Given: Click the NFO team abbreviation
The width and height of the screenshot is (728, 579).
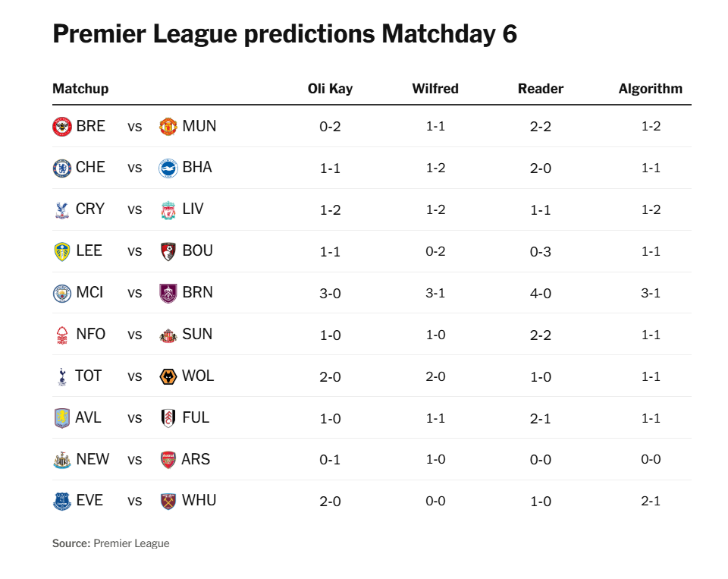Looking at the screenshot, I should pyautogui.click(x=91, y=335).
